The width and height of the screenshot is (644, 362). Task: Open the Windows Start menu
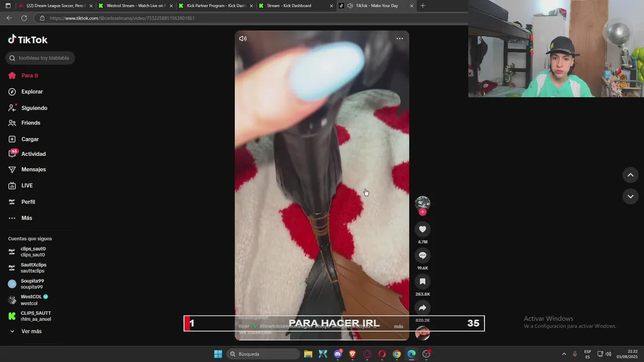coord(218,354)
